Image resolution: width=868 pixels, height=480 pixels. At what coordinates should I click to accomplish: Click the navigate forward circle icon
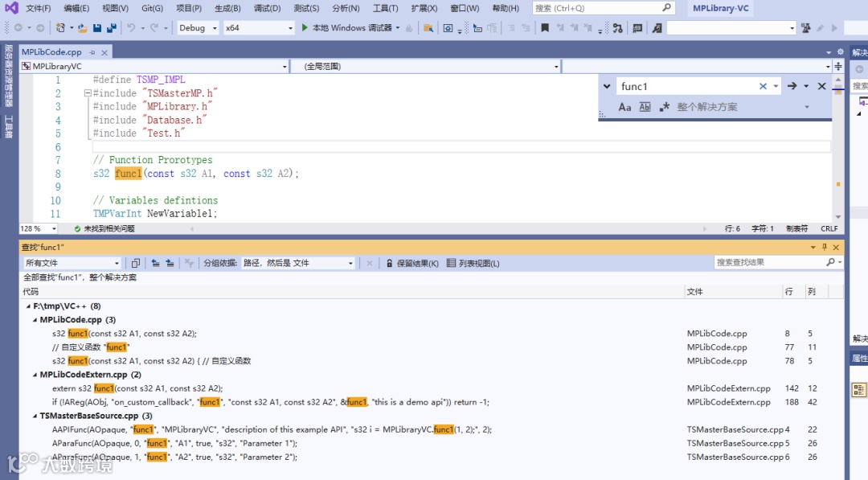click(40, 27)
